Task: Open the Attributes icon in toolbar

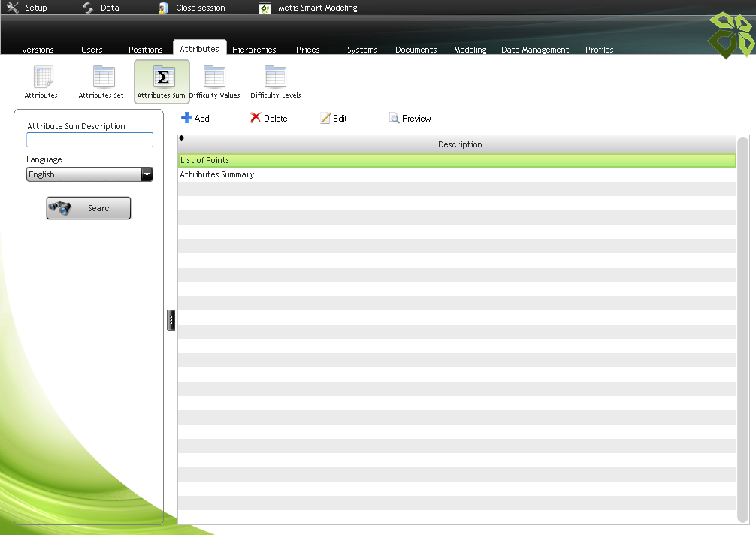Action: click(42, 77)
